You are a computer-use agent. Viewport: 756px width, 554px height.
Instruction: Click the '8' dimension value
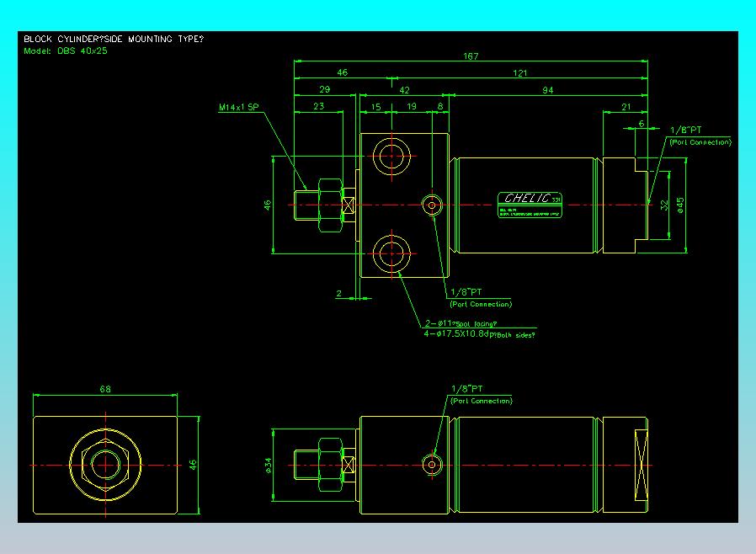(x=440, y=106)
